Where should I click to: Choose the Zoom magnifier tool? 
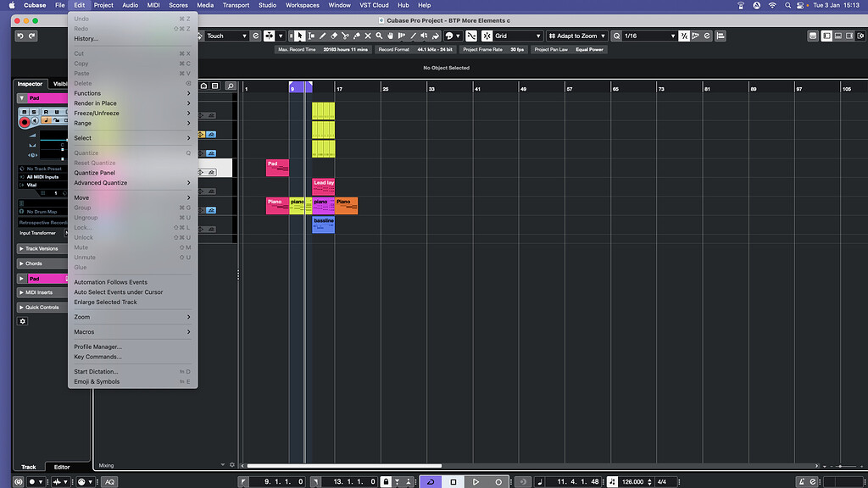tap(378, 36)
